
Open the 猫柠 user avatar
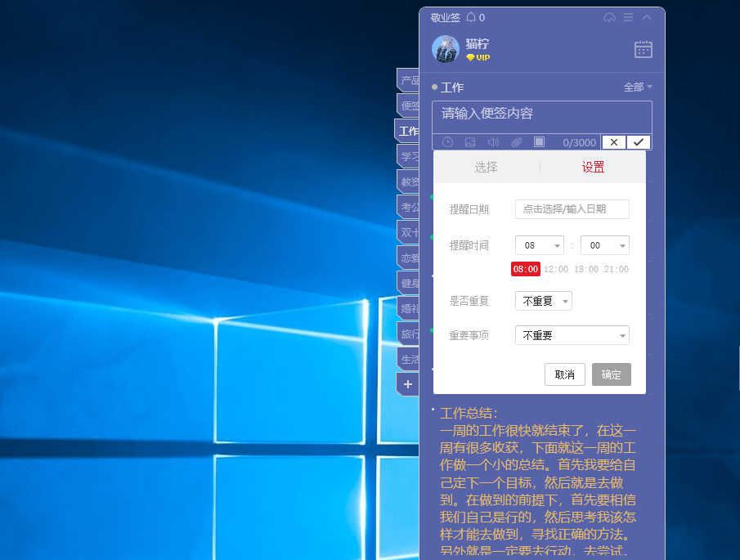446,49
